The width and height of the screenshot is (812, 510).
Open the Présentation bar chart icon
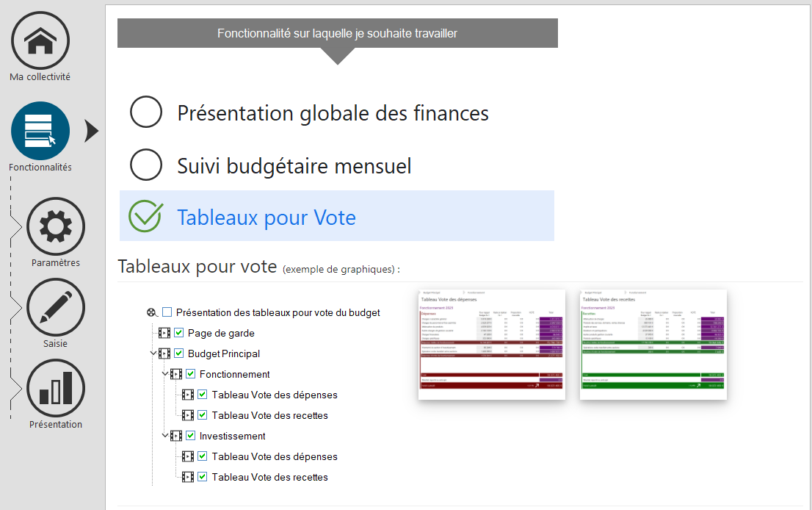pos(55,388)
